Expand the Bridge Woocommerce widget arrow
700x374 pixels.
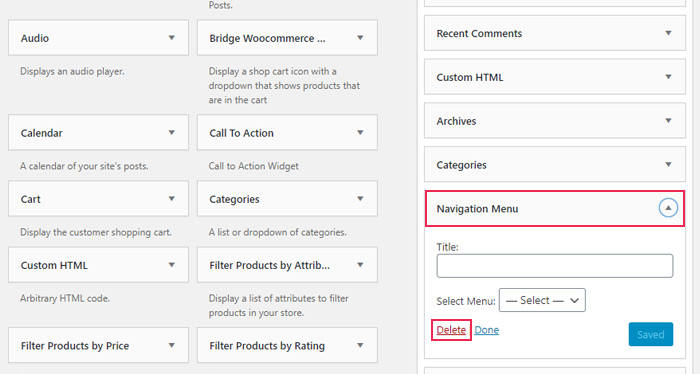pyautogui.click(x=360, y=38)
